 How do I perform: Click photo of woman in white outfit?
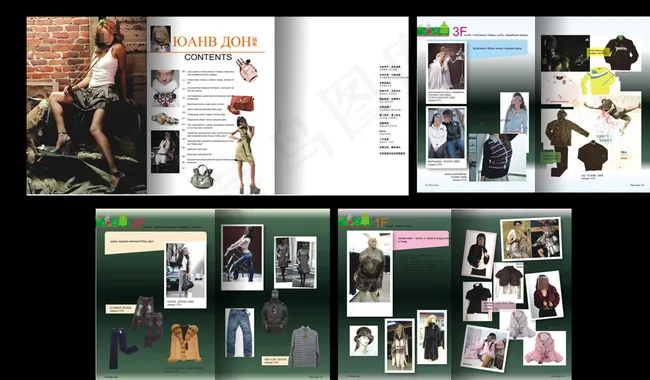[x=165, y=151]
